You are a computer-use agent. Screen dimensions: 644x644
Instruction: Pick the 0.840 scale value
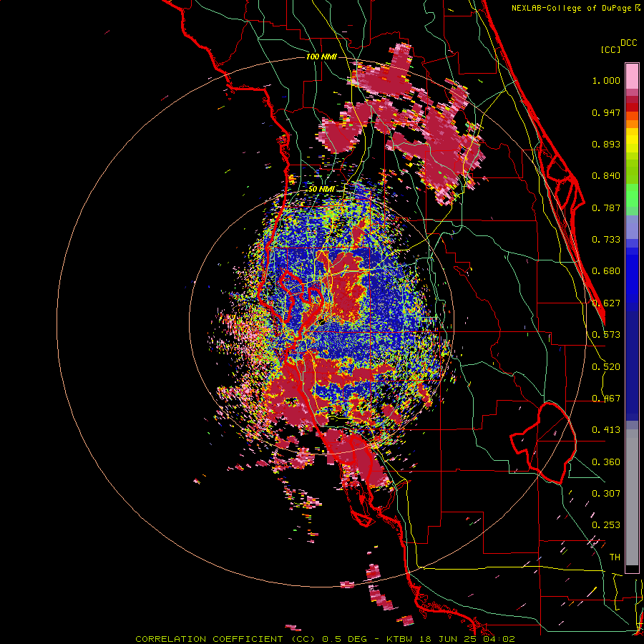[606, 176]
